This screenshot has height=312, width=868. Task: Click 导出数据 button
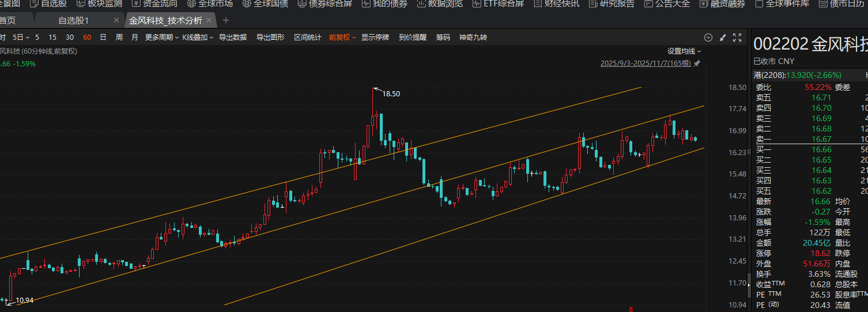pyautogui.click(x=233, y=37)
